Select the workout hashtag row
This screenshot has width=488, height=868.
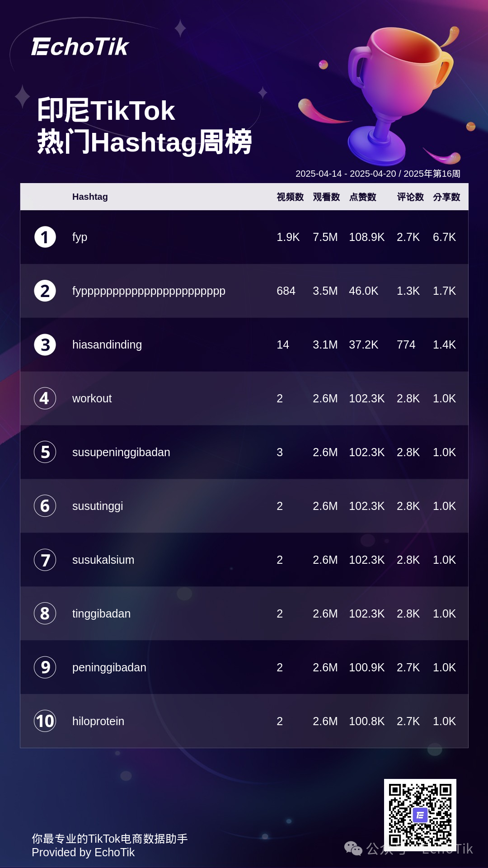pyautogui.click(x=244, y=398)
